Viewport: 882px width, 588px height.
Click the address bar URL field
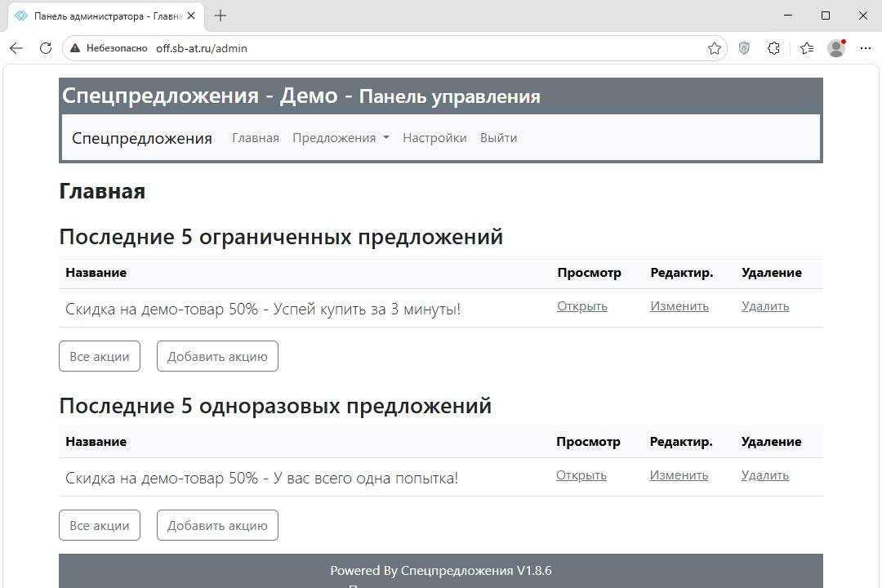(394, 48)
